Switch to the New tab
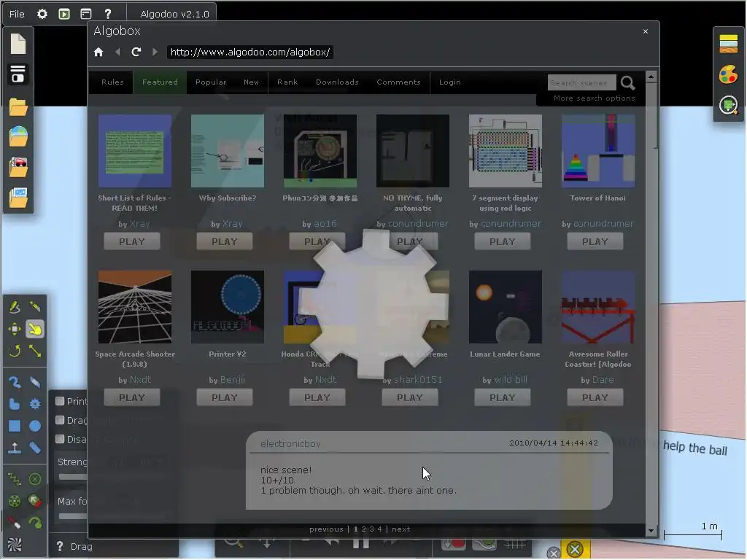This screenshot has height=560, width=747. click(x=251, y=82)
